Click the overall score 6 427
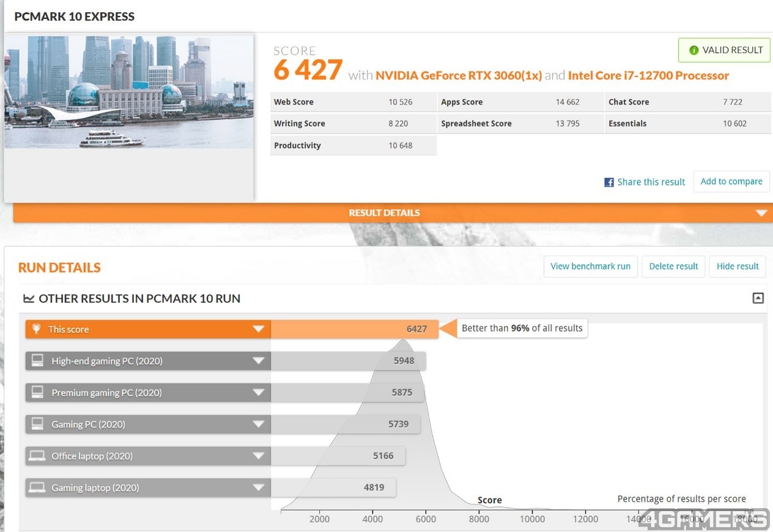Viewport: 773px width, 532px height. tap(308, 70)
